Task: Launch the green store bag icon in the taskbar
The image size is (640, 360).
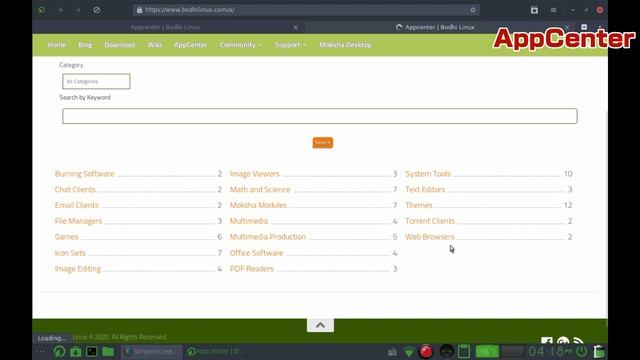Action: point(76,351)
